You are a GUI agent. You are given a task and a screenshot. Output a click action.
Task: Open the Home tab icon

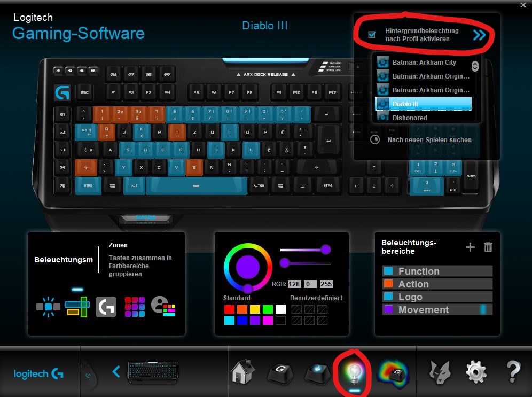242,372
